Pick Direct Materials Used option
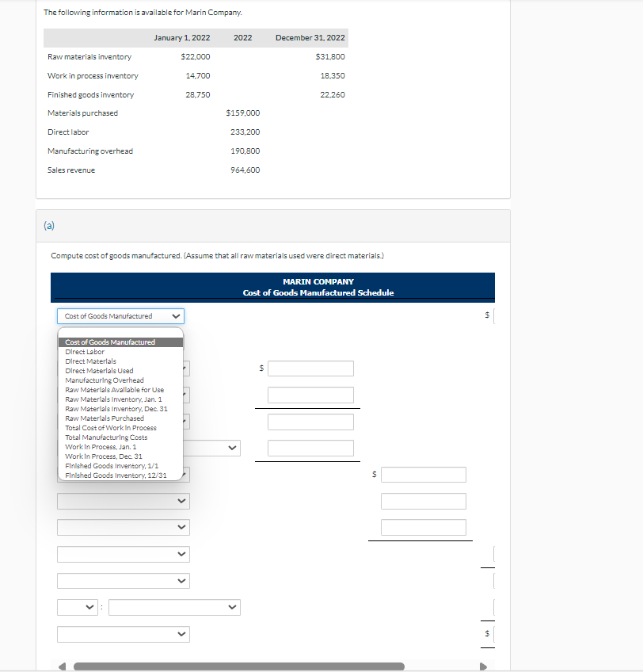Screen dimensions: 643x672 [121, 370]
